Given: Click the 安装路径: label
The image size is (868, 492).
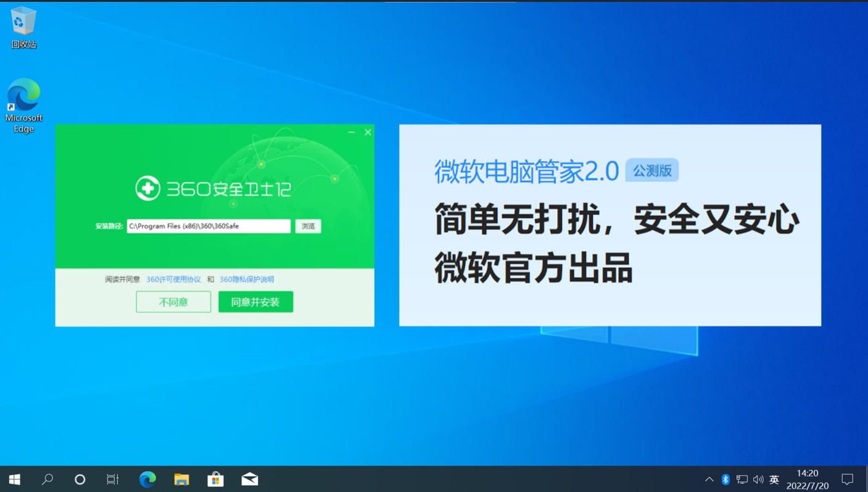Looking at the screenshot, I should [x=109, y=227].
